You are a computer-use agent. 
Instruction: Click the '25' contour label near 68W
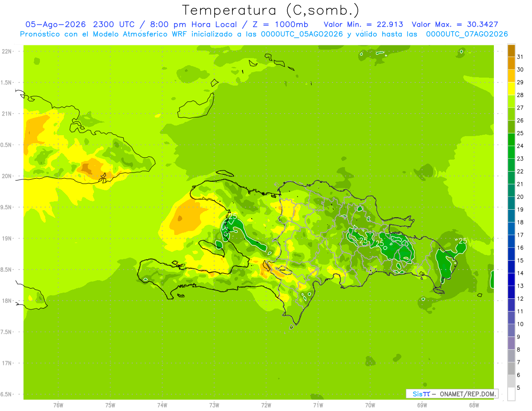point(463,241)
